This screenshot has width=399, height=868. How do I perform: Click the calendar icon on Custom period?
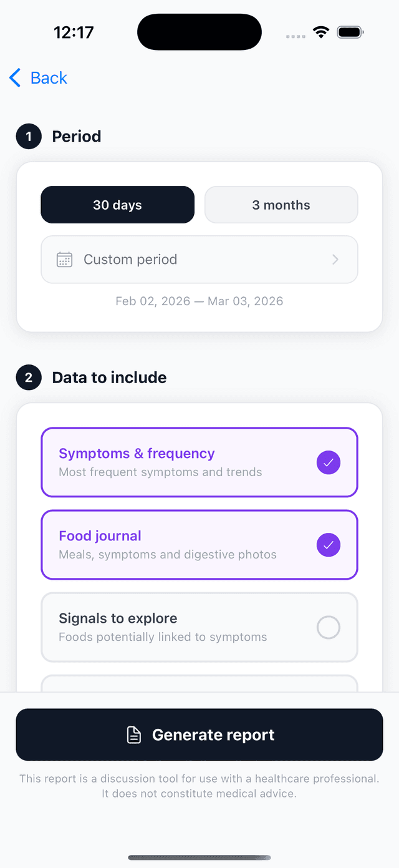(65, 260)
